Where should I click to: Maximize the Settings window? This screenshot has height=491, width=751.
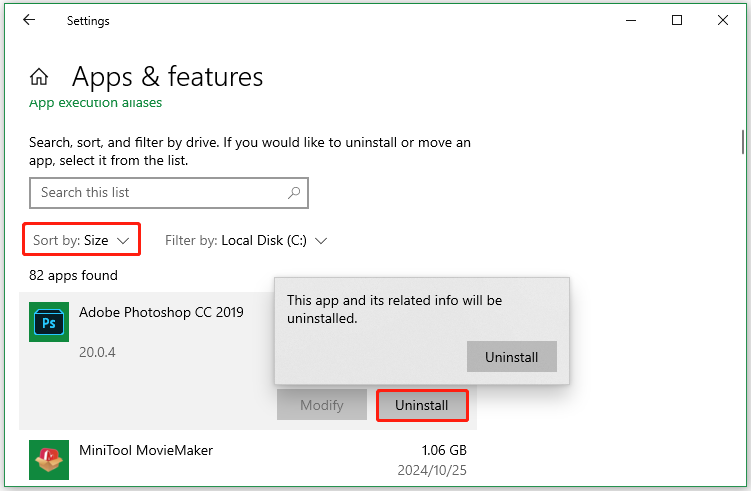tap(677, 20)
